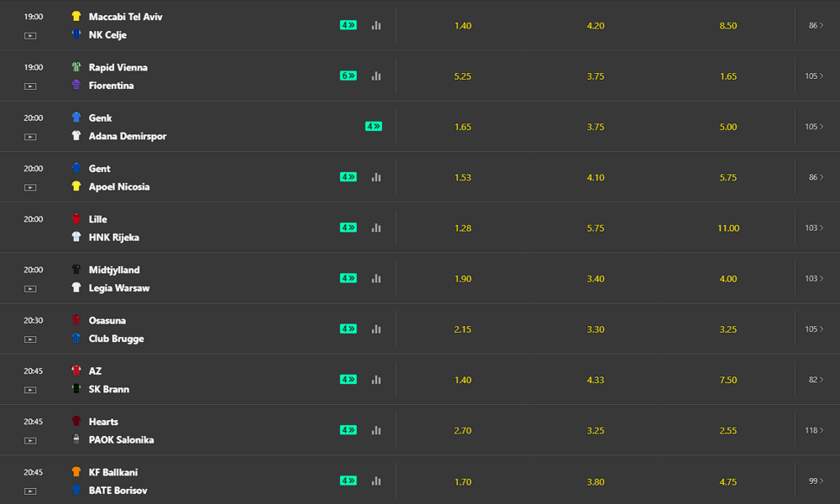Select HNK Rijeka away odds 11.00
This screenshot has height=504, width=840.
pos(728,228)
